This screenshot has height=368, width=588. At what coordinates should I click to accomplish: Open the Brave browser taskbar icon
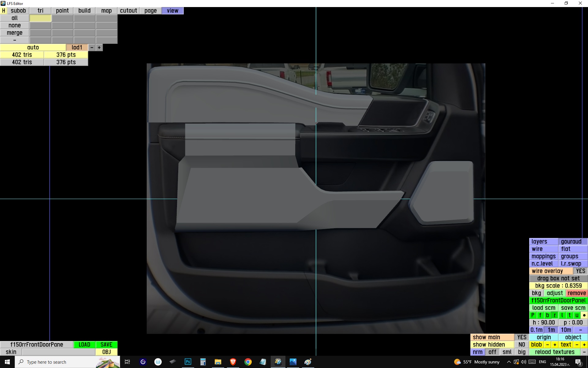(233, 362)
